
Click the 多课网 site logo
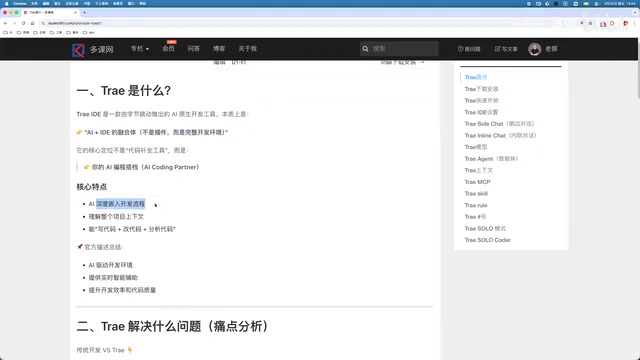click(93, 49)
